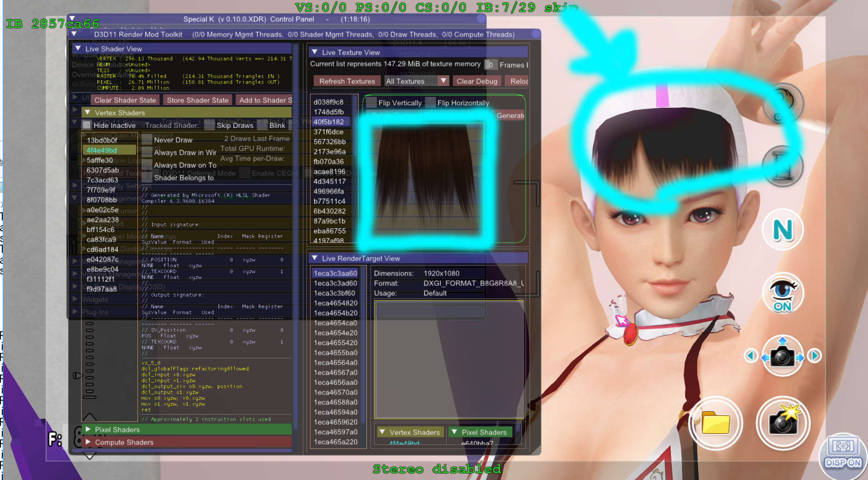
Task: Select vertex shader 4f4e49bd
Action: 109,150
